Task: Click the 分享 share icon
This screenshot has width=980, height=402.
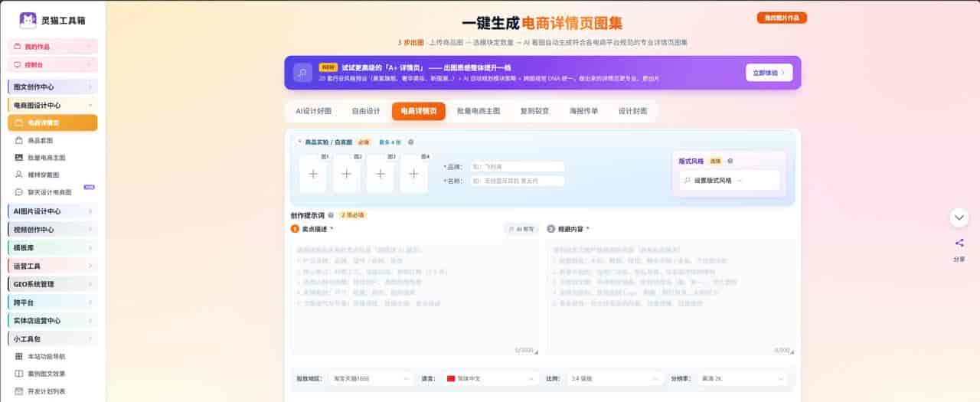Action: point(959,243)
